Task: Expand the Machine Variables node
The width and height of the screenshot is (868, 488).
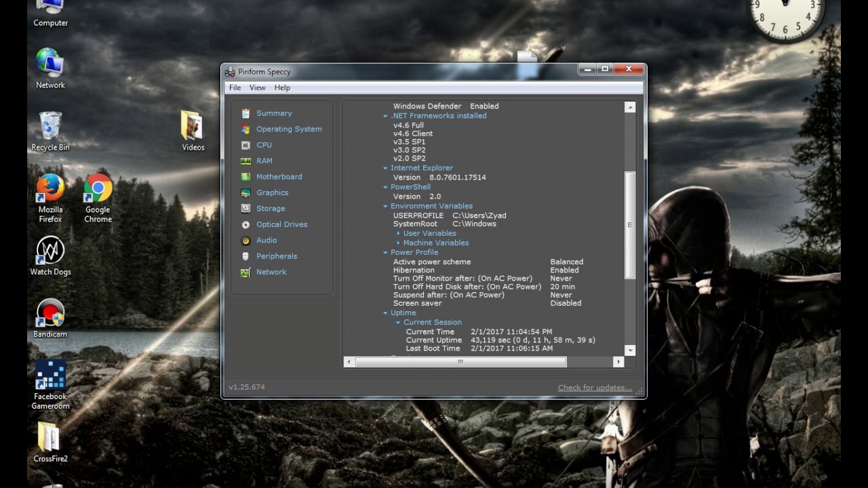Action: click(398, 243)
